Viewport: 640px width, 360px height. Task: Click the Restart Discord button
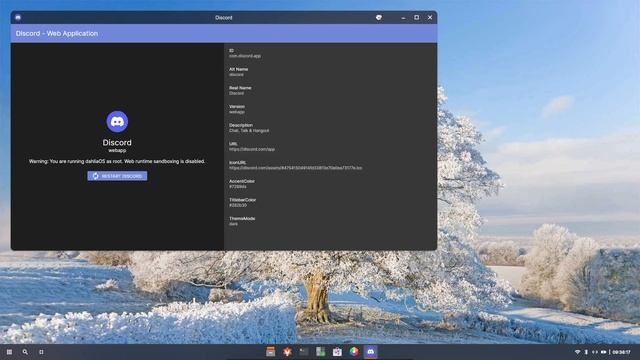click(x=117, y=176)
